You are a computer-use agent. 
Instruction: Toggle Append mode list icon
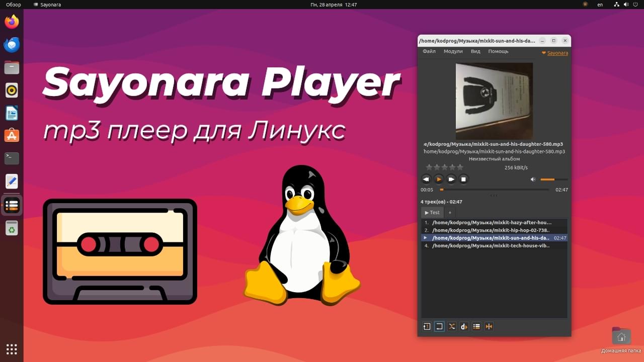click(476, 326)
